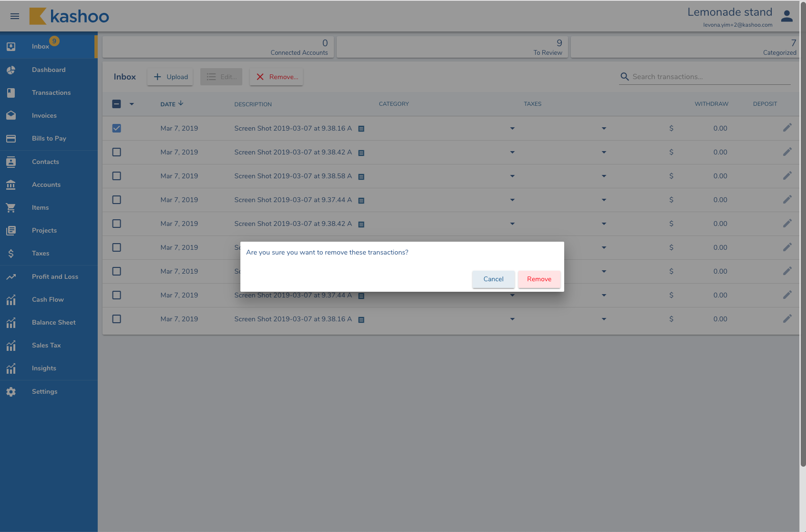The image size is (806, 532).
Task: Click the Kashoo logo
Action: 70,16
